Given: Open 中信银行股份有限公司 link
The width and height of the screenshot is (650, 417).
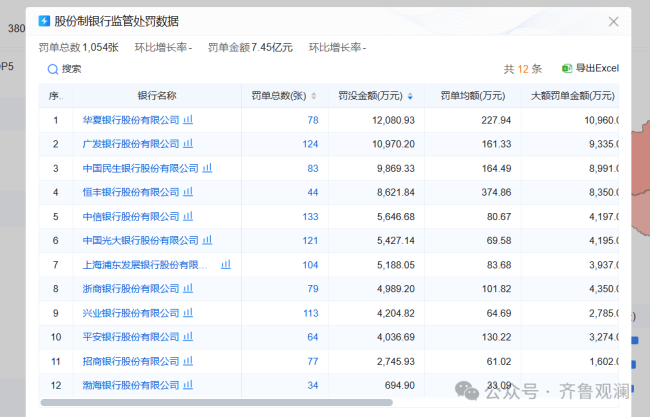Looking at the screenshot, I should [131, 216].
